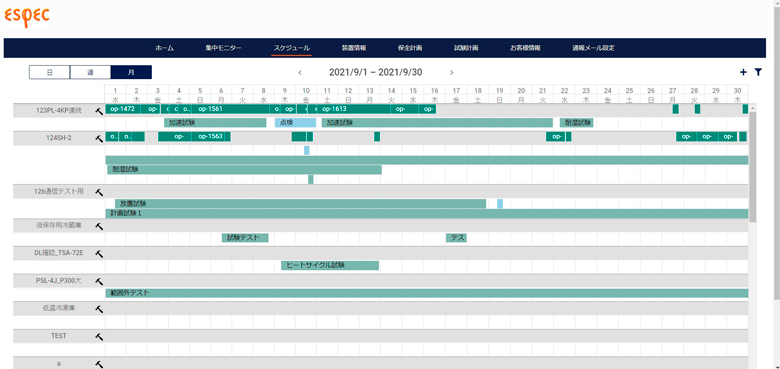The width and height of the screenshot is (780, 369).
Task: Go to previous month with left chevron
Action: click(x=300, y=73)
